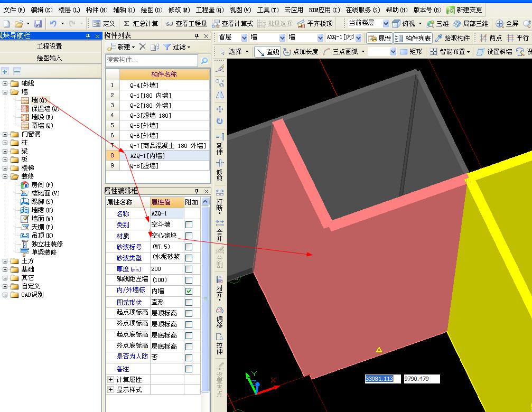Click the 延伸 (Extend) tool icon
The image size is (532, 412).
click(220, 141)
